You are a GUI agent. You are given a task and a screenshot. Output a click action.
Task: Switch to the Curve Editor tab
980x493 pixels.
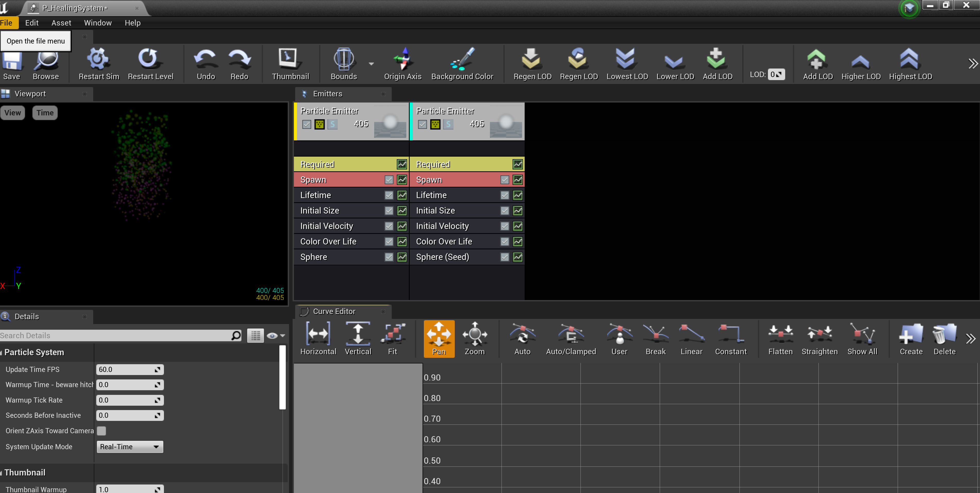pos(334,311)
